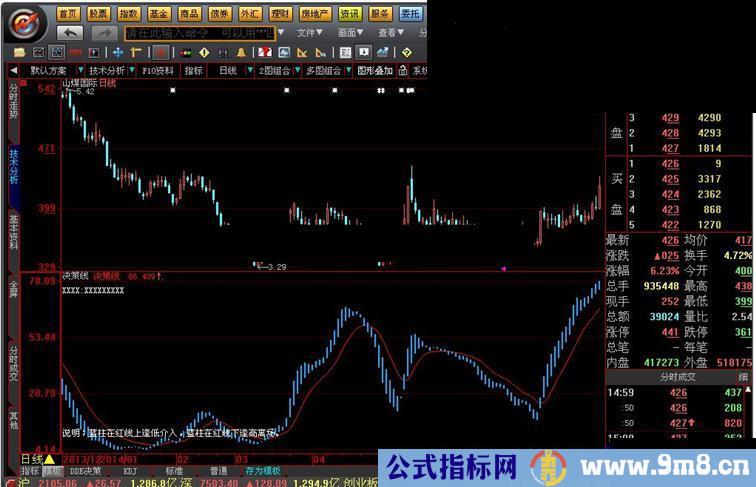The width and height of the screenshot is (756, 487).
Task: Expand the 文件 dropdown menu
Action: coord(309,32)
